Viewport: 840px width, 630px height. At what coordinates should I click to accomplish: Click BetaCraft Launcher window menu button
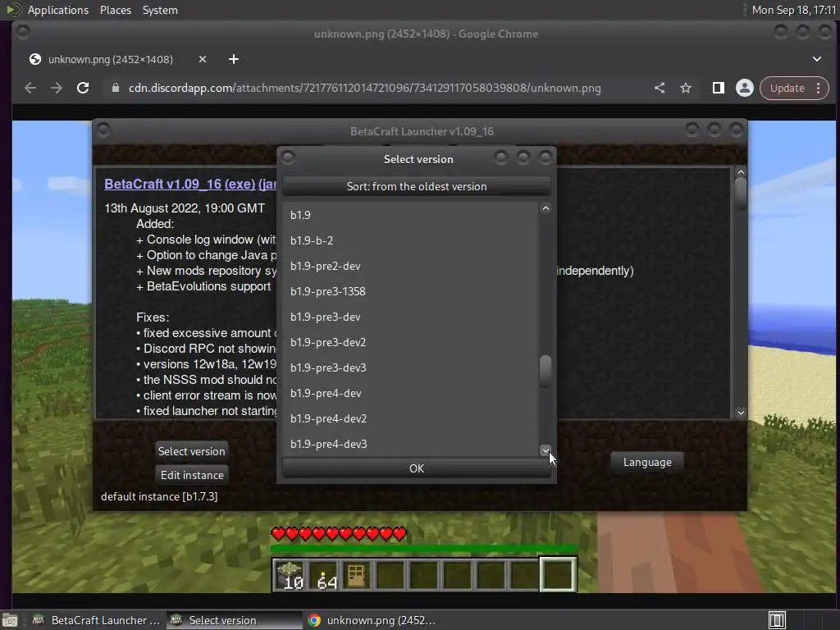tap(103, 130)
